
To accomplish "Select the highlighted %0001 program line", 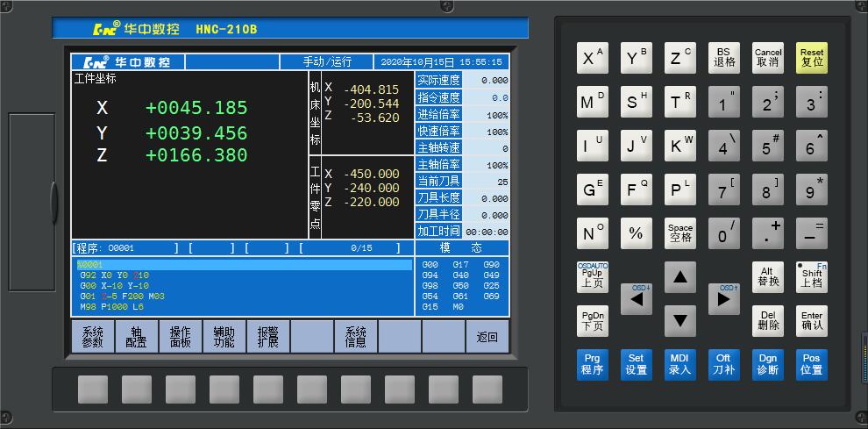I will 243,264.
